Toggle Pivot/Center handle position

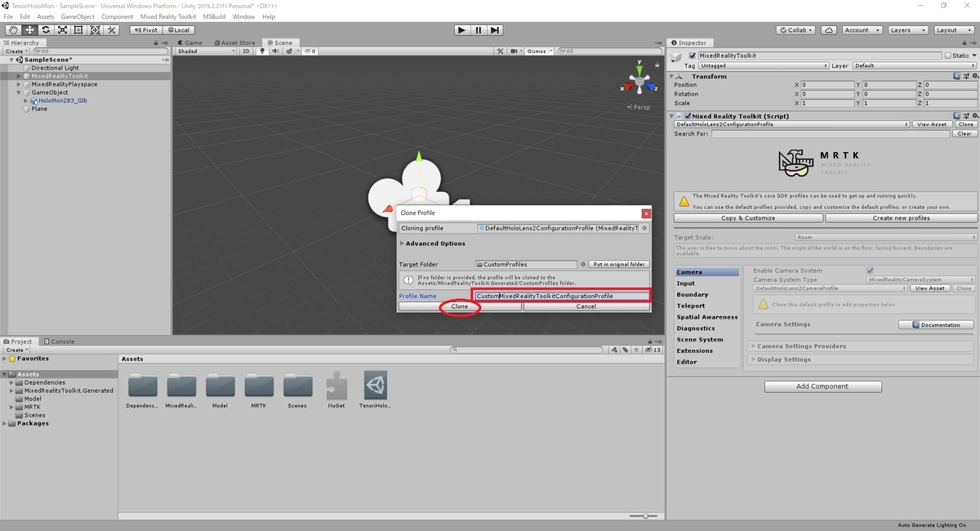[x=145, y=30]
